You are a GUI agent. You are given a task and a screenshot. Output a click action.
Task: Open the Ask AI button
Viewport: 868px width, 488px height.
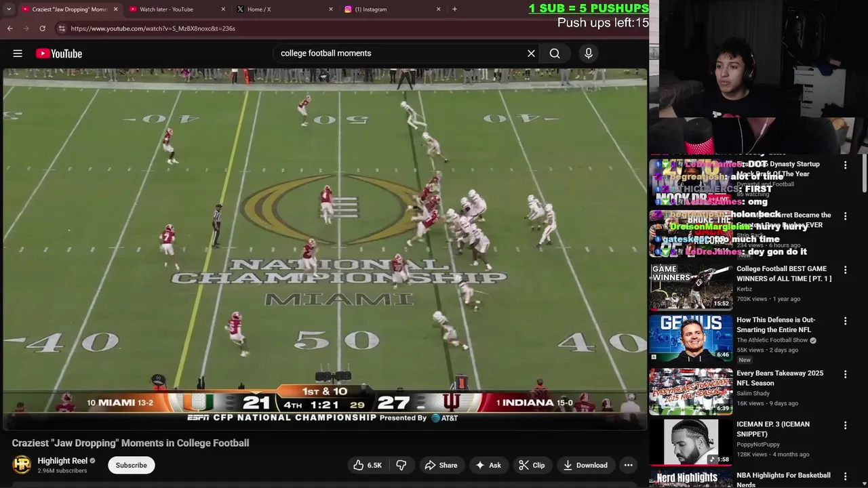point(488,465)
